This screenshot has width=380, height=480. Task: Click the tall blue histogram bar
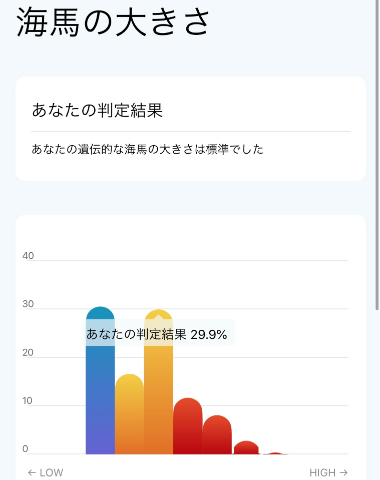click(100, 380)
